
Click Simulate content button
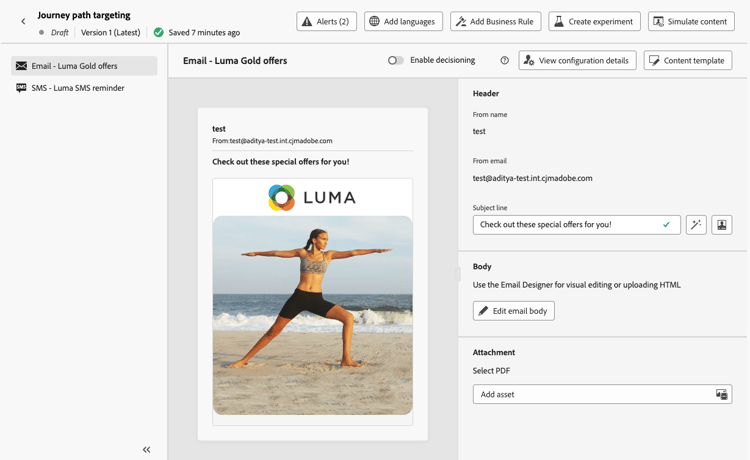point(691,22)
